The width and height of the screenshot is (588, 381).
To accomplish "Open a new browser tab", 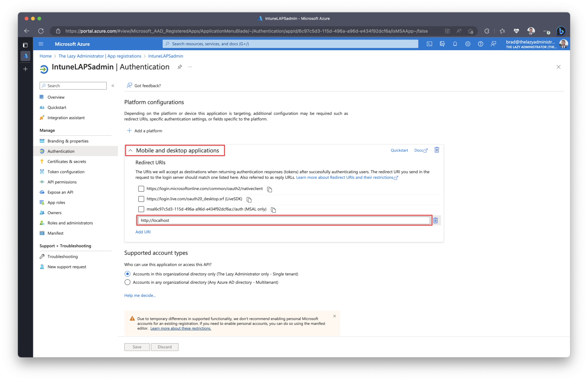I will coord(25,69).
